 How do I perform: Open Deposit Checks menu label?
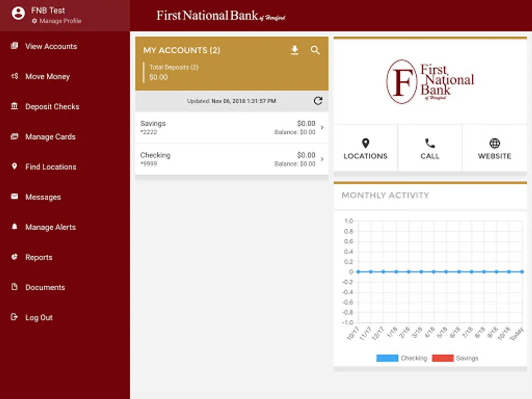52,106
